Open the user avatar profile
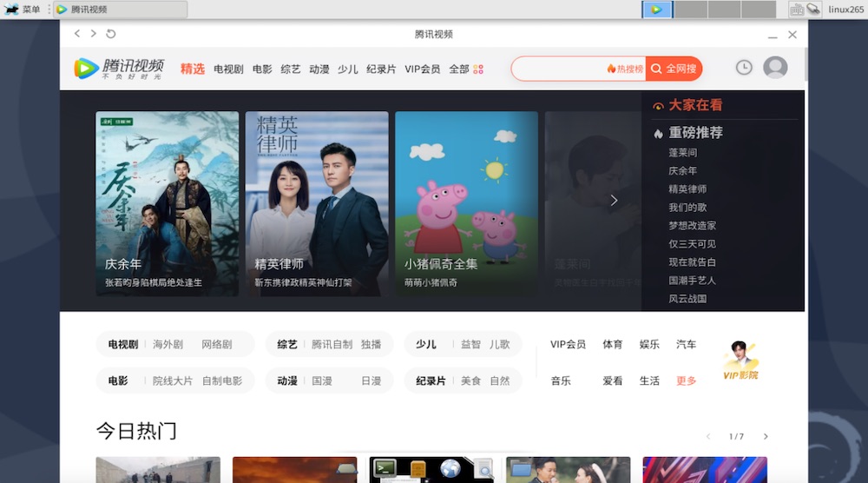The width and height of the screenshot is (868, 483). [x=775, y=68]
